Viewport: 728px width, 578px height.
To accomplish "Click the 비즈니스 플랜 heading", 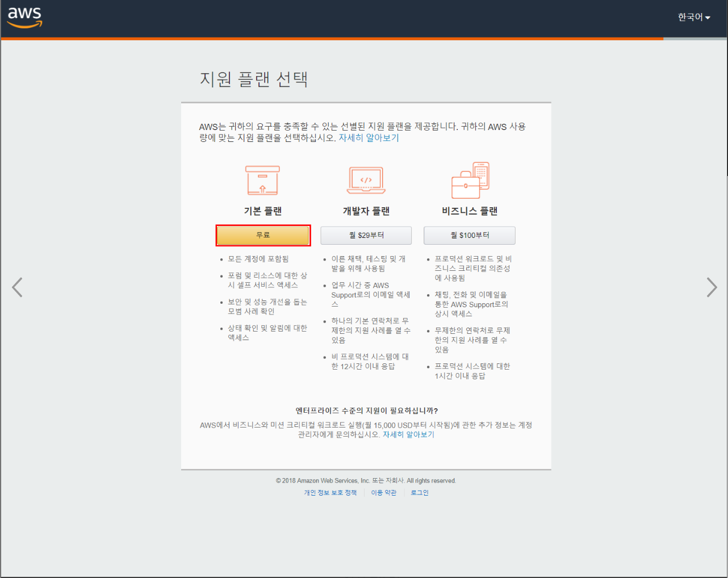I will tap(470, 211).
